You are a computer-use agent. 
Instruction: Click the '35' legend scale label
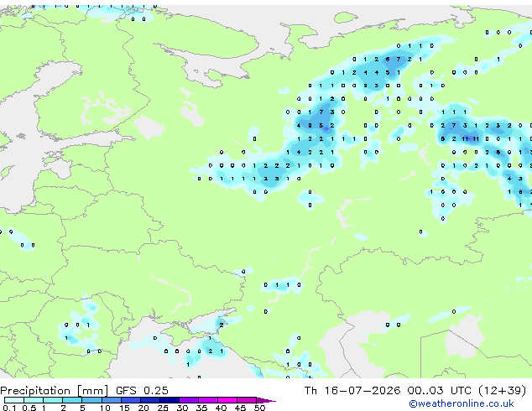pos(201,408)
